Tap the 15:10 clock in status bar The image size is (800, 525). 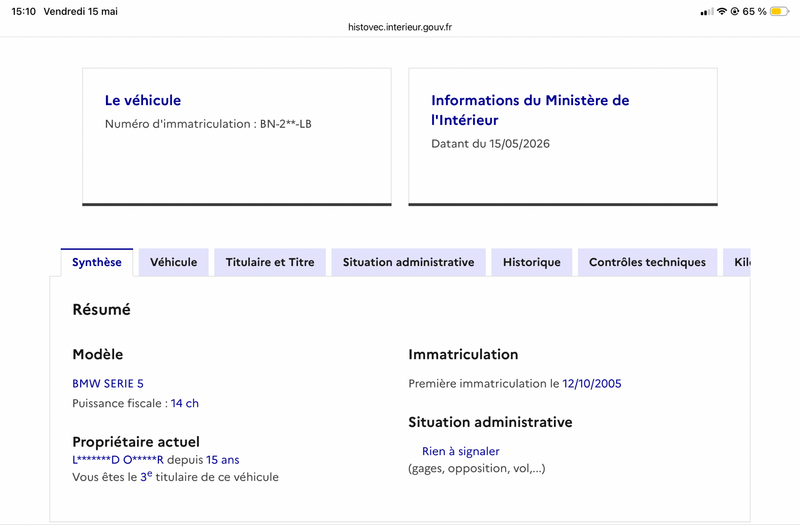(23, 11)
